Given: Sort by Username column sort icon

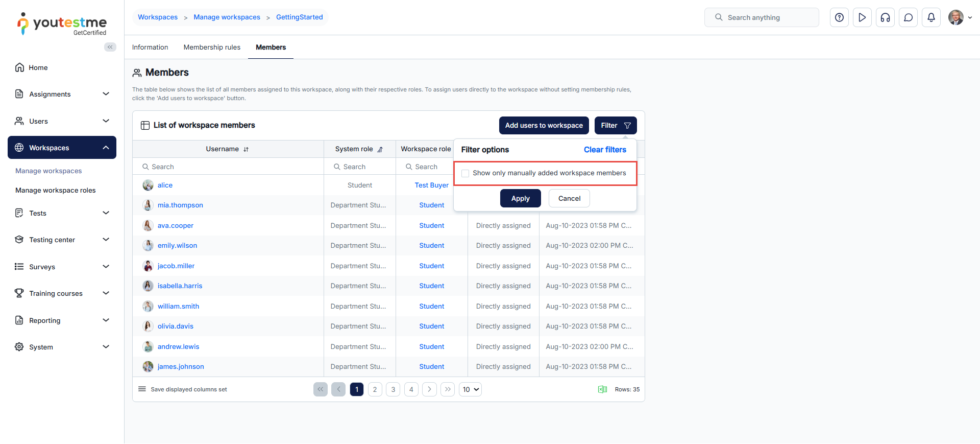Looking at the screenshot, I should 246,149.
